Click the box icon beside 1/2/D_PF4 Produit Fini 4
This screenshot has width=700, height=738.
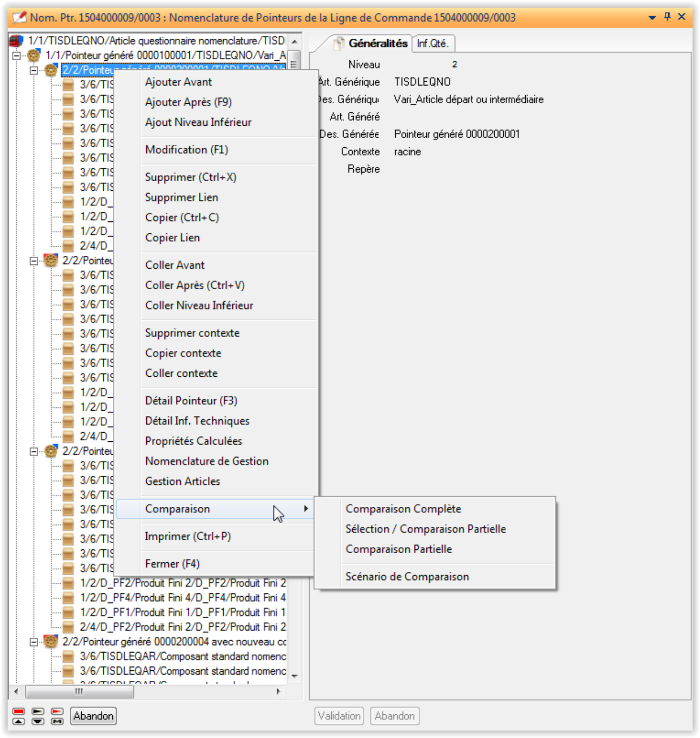click(68, 598)
